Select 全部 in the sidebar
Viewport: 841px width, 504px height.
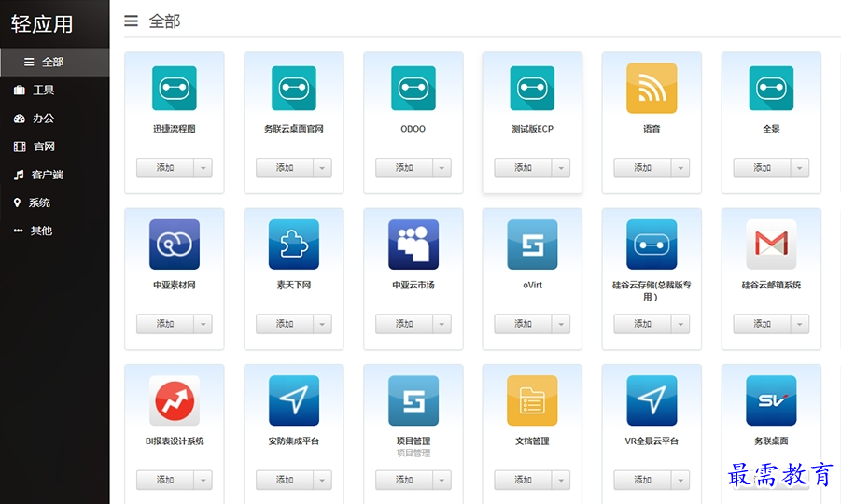click(55, 63)
